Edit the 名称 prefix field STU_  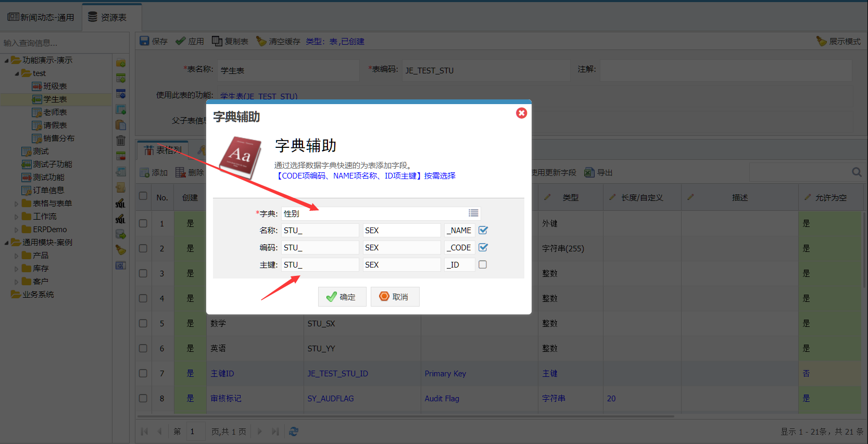coord(320,230)
